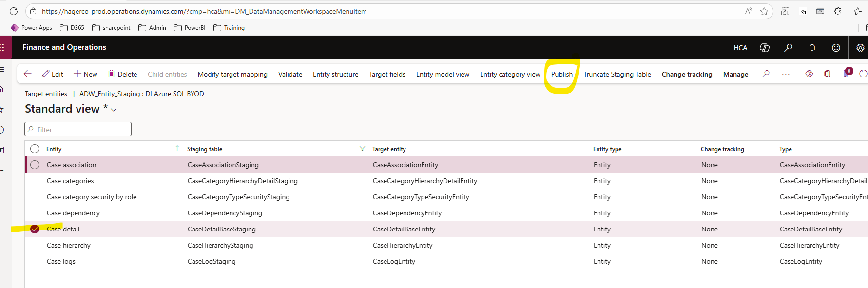Click Modify target mapping

[232, 74]
